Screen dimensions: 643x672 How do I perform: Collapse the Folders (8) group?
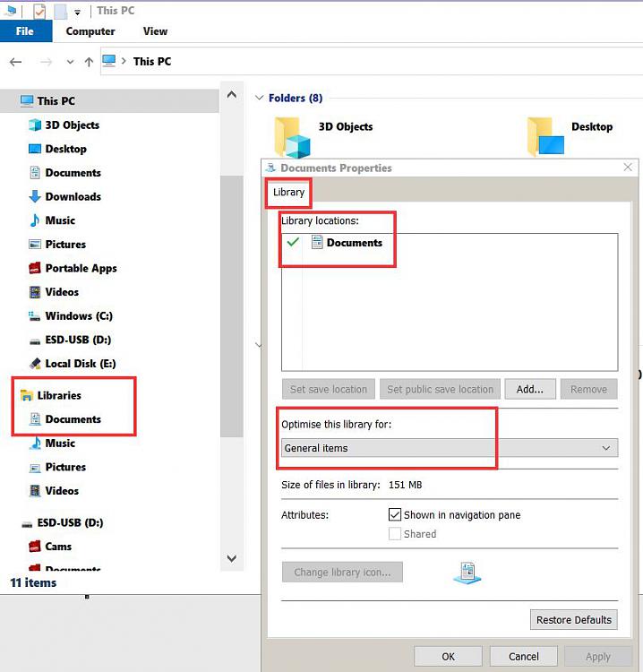click(259, 98)
